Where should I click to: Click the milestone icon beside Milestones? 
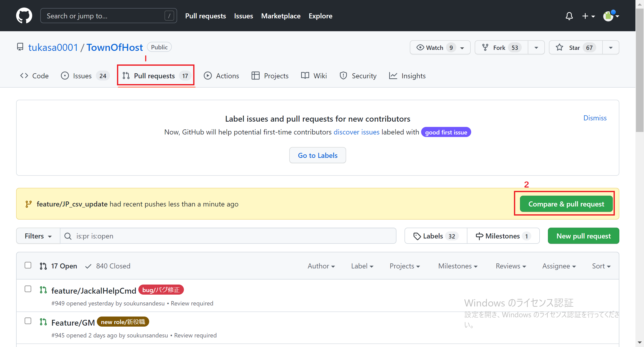479,236
